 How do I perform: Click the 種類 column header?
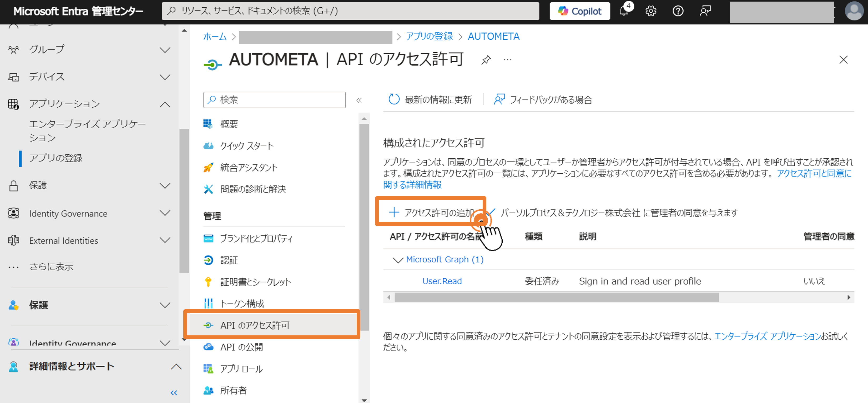point(533,236)
